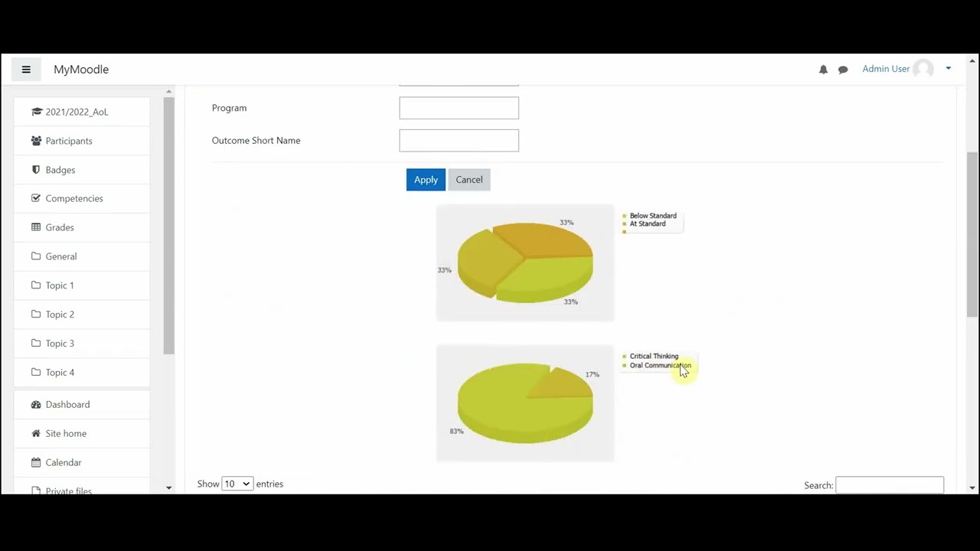Click the Calendar icon in sidebar

(36, 463)
